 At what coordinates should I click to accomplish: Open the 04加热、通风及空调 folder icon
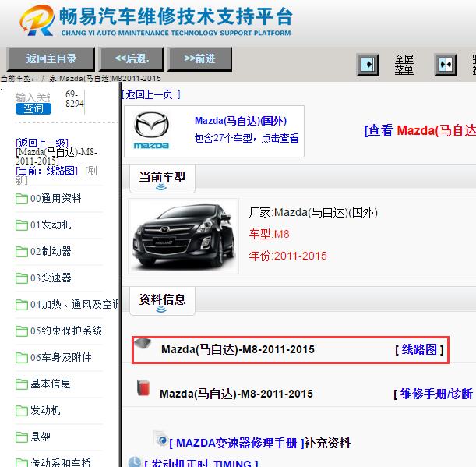pos(22,305)
